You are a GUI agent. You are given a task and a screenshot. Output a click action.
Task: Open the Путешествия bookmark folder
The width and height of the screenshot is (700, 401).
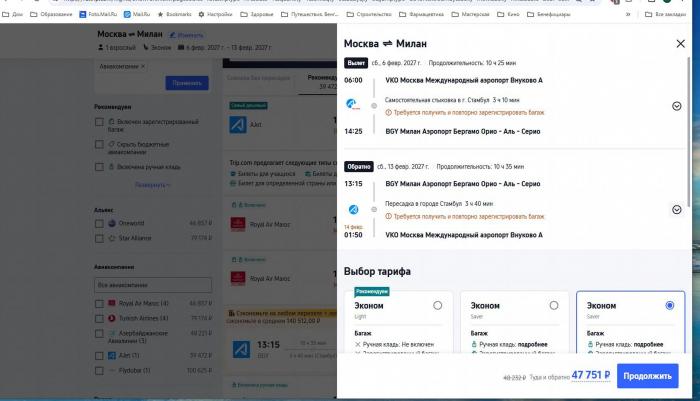point(309,14)
